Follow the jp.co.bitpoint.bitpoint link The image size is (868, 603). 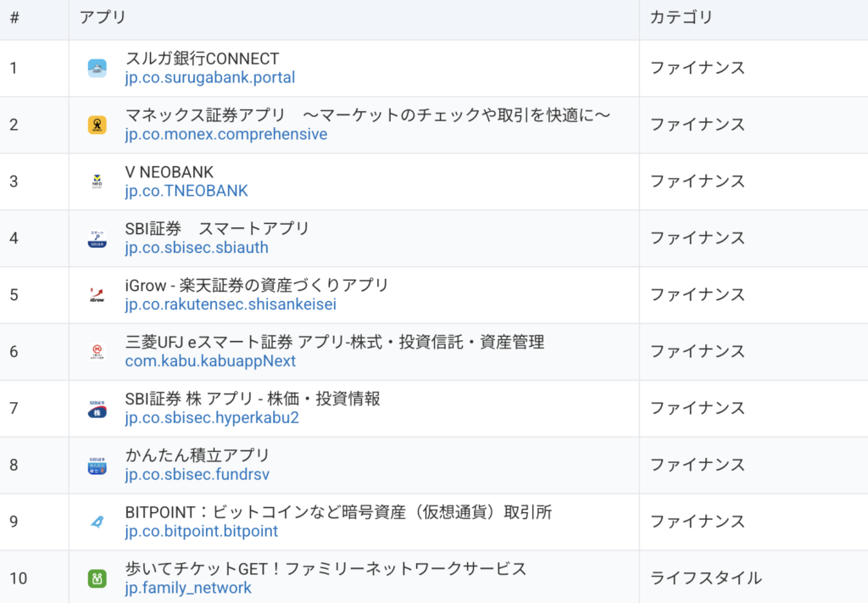201,532
